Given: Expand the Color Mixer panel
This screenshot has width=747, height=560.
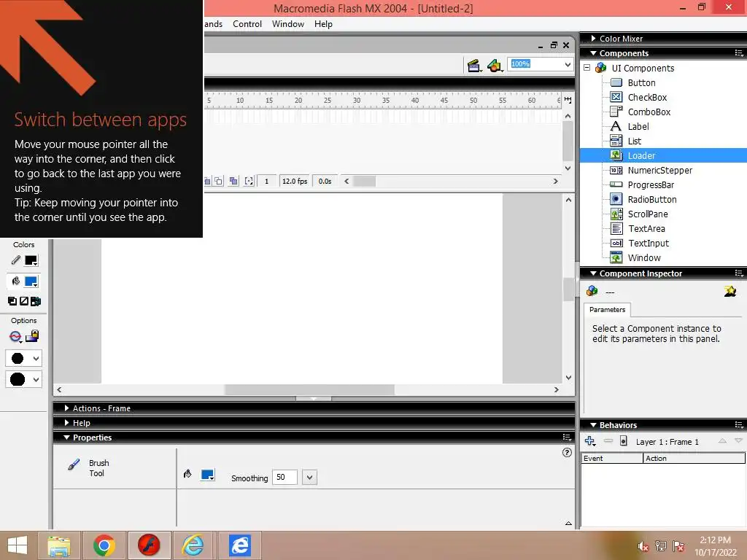Looking at the screenshot, I should point(594,38).
